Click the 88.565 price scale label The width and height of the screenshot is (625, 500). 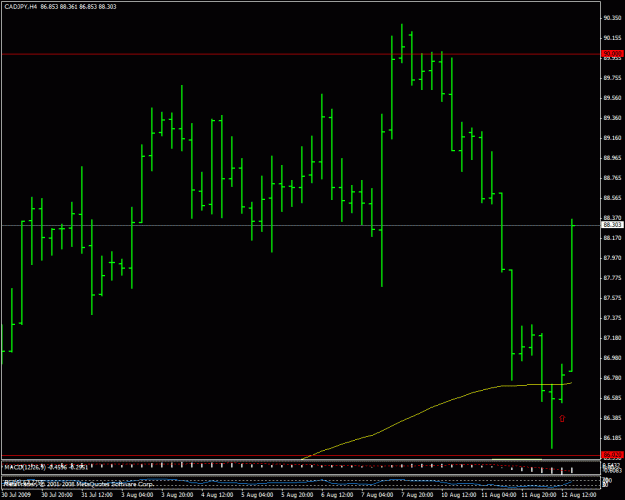coord(612,198)
